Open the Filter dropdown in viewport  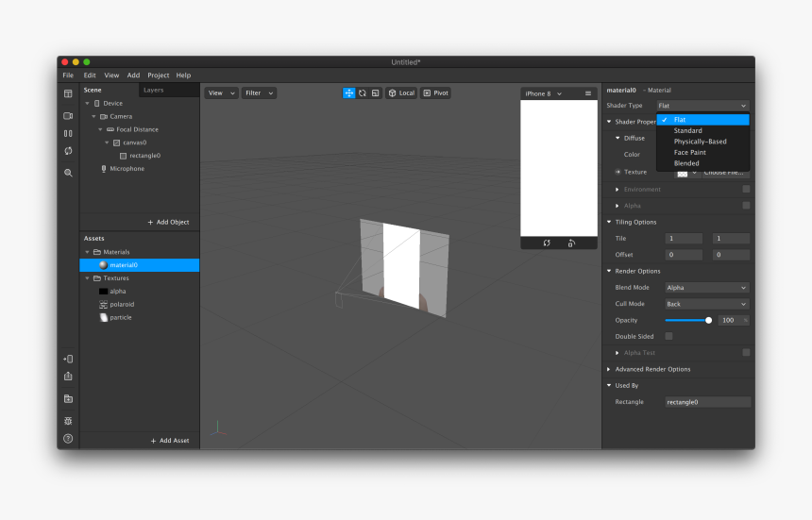[259, 93]
